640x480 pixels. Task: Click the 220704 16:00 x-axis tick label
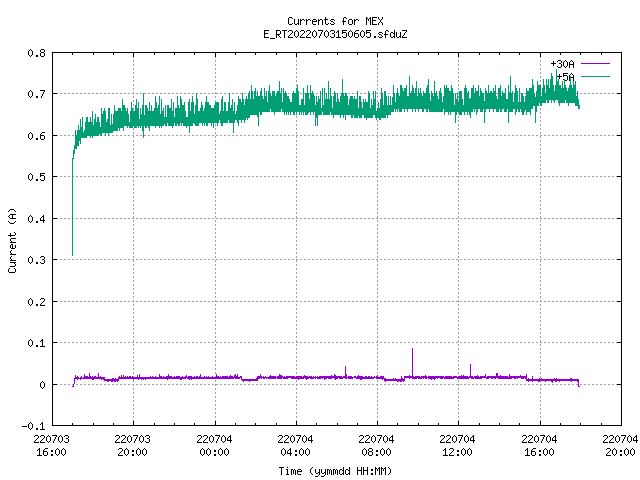539,446
